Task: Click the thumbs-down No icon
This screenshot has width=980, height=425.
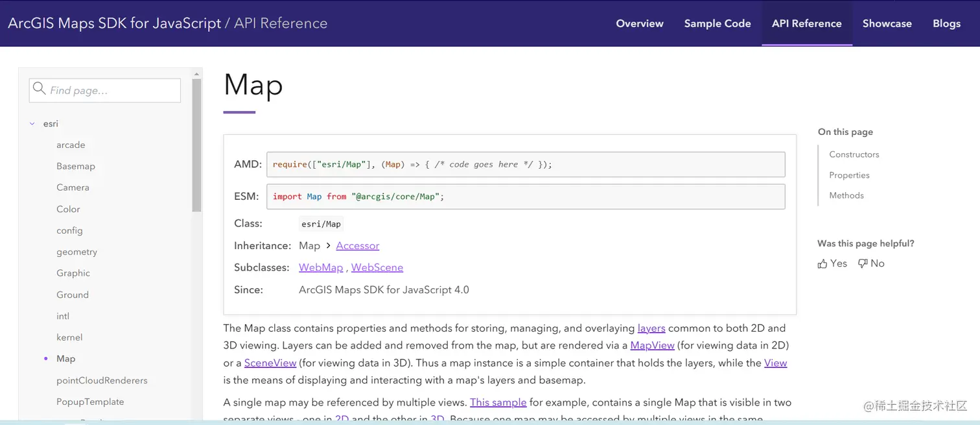Action: 863,263
